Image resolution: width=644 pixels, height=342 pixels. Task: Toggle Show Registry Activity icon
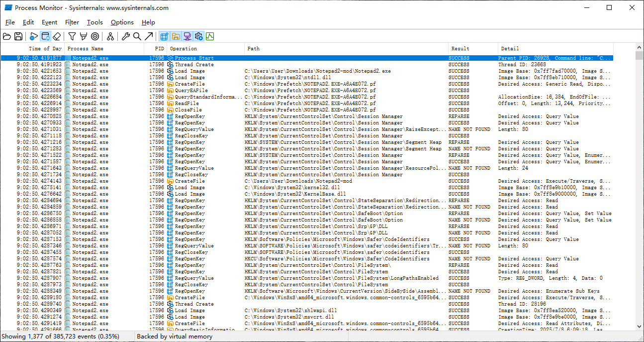[x=164, y=36]
